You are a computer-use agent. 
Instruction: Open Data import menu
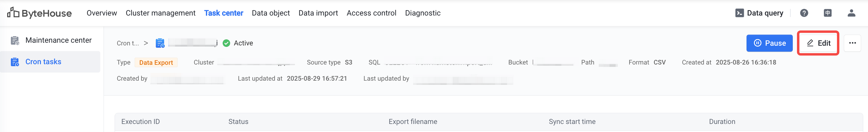pyautogui.click(x=318, y=13)
